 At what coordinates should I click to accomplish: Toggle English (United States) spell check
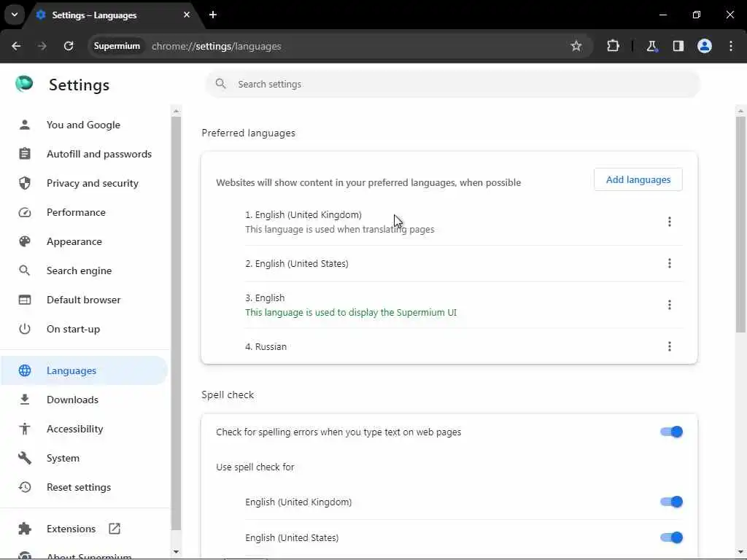pyautogui.click(x=671, y=537)
